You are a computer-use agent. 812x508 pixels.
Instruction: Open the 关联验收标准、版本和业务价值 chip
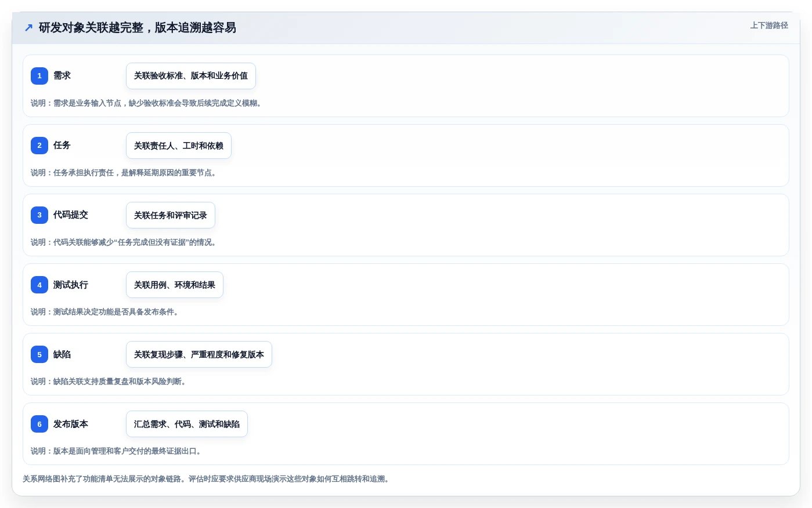pyautogui.click(x=191, y=76)
